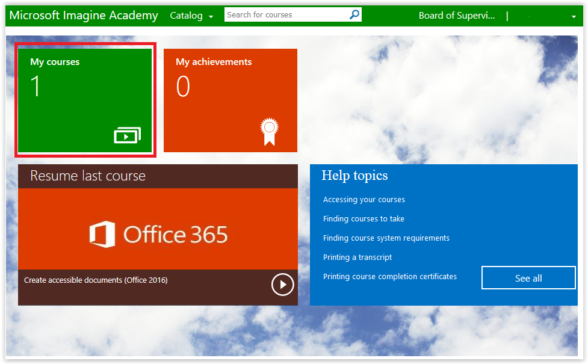Open Printing course completion certificates topic
The width and height of the screenshot is (588, 364).
(390, 276)
